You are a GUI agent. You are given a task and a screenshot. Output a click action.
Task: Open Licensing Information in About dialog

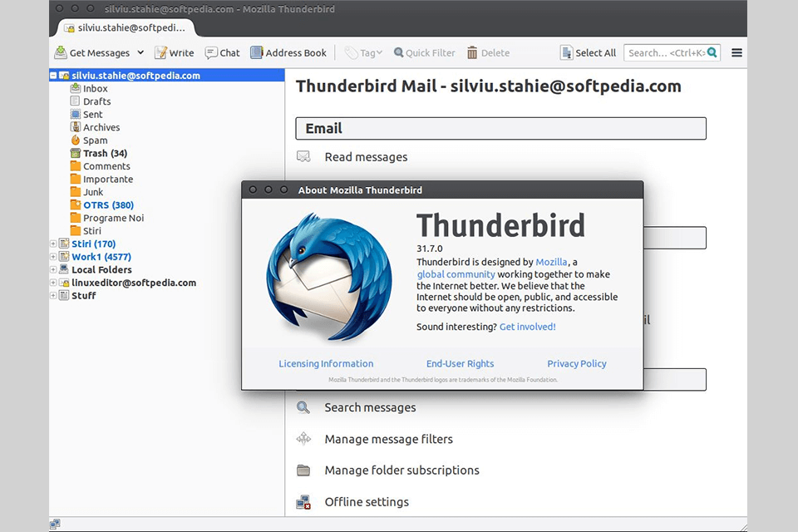326,363
